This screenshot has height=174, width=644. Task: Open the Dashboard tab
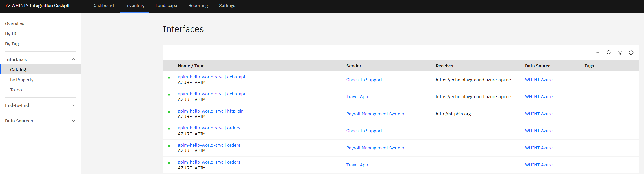[x=103, y=6]
